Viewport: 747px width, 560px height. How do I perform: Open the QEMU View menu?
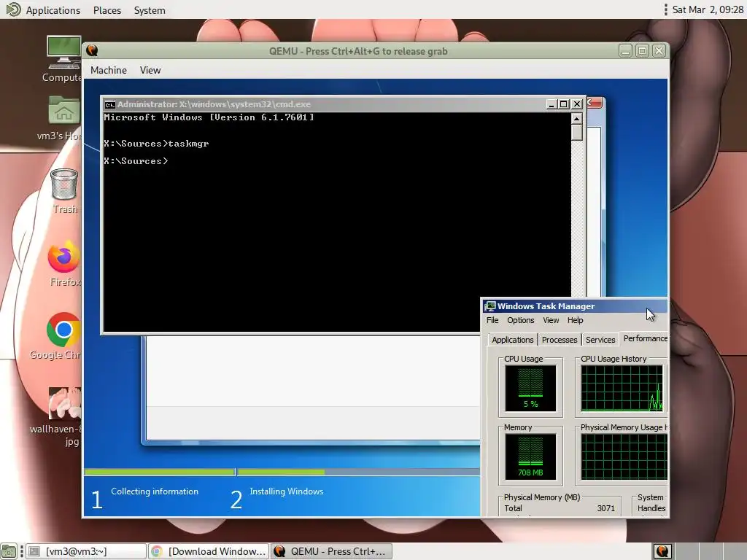[x=150, y=70]
